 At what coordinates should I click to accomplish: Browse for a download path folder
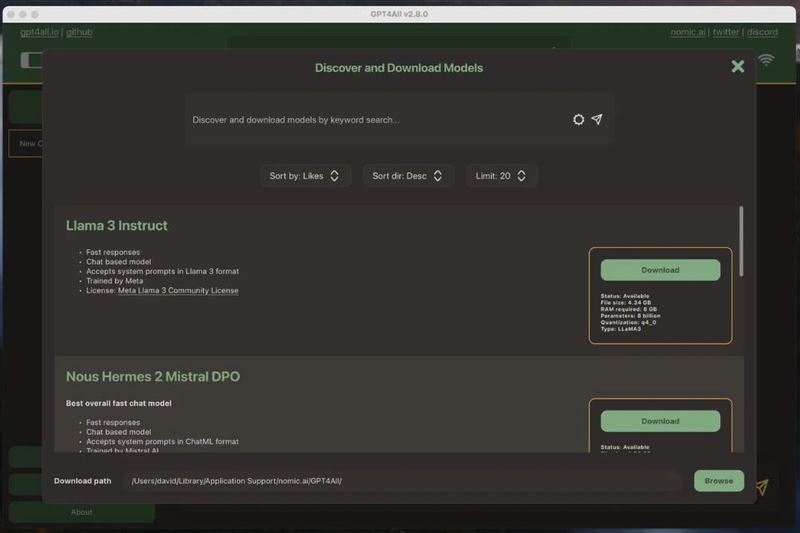[x=718, y=480]
